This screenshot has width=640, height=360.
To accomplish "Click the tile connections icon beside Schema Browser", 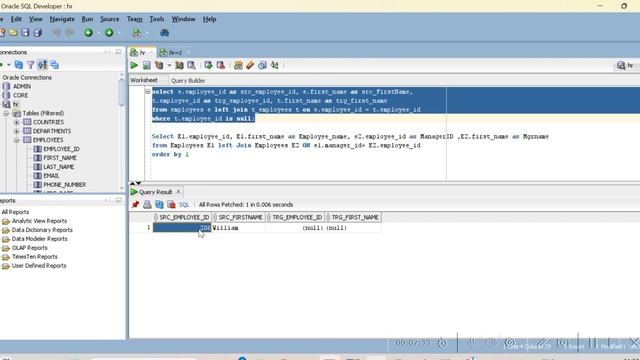I will pos(54,65).
